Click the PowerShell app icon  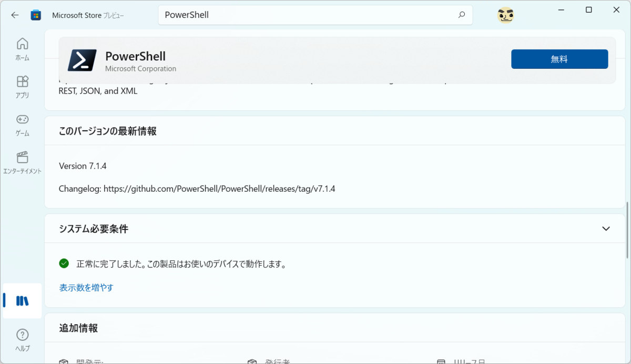tap(82, 60)
